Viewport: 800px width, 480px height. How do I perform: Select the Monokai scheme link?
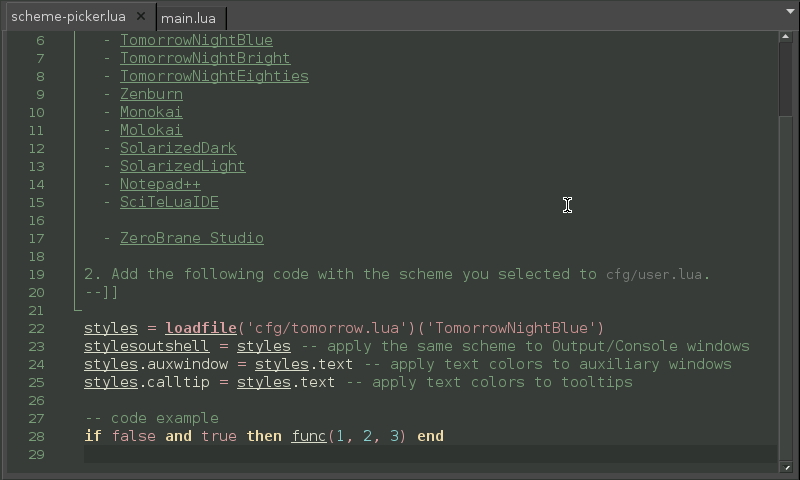tap(151, 112)
